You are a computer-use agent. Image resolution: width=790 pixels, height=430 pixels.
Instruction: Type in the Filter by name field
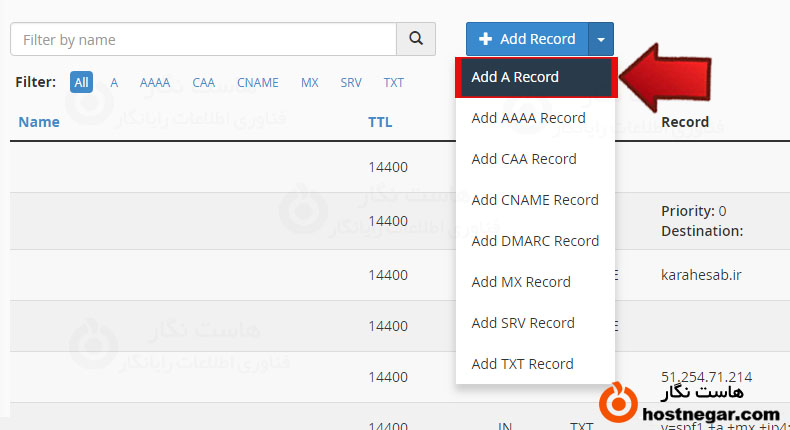click(x=203, y=39)
